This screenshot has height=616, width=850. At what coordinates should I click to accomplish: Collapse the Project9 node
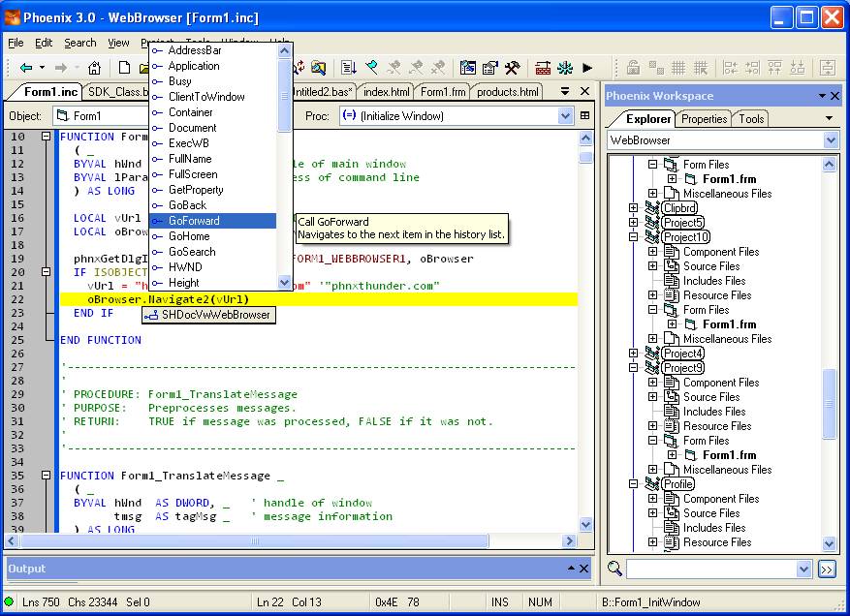pyautogui.click(x=633, y=368)
